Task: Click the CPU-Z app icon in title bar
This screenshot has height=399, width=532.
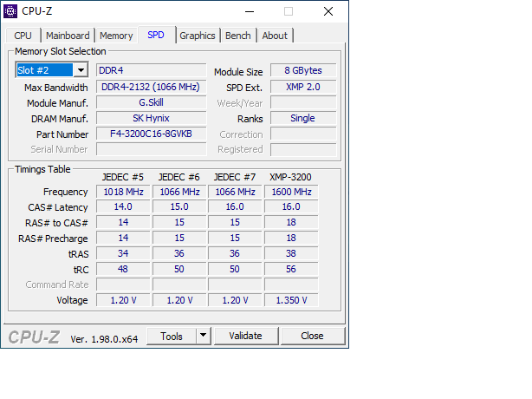Action: [10, 11]
